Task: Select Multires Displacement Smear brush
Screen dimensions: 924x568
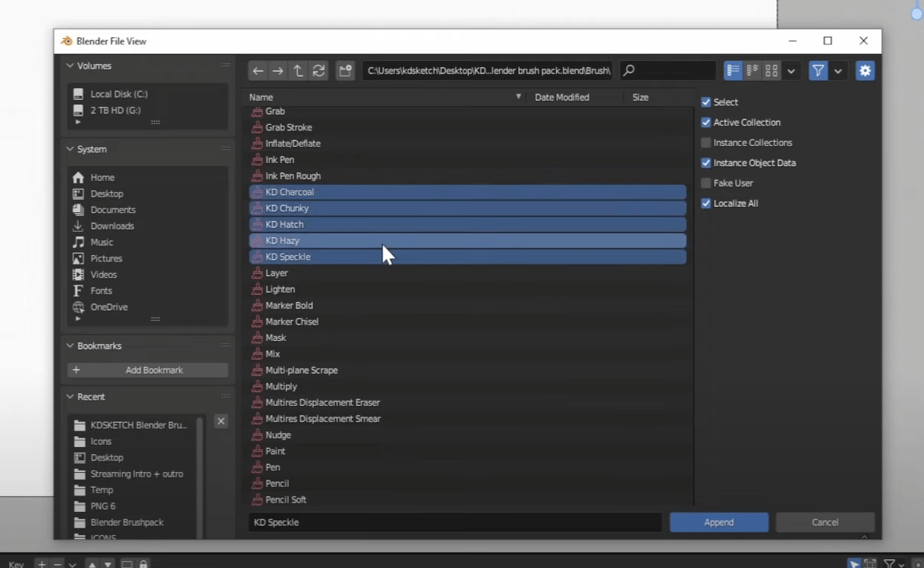Action: click(x=467, y=419)
